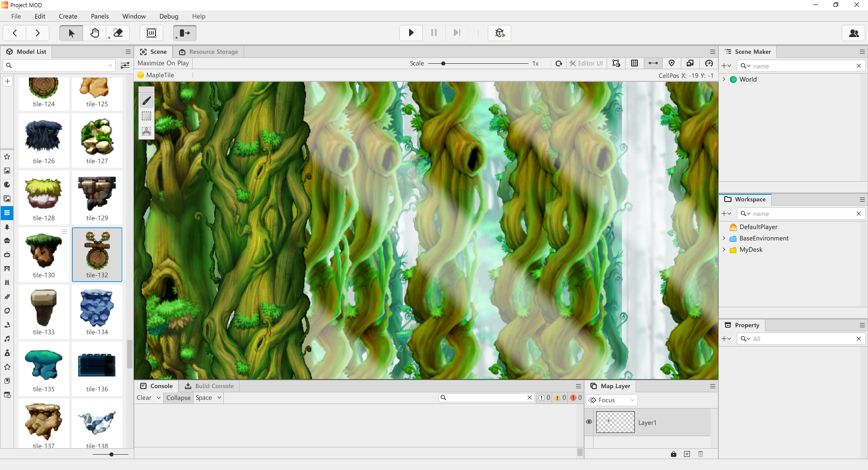868x470 pixels.
Task: Click the Model List vertical scrollbar
Action: (x=130, y=354)
